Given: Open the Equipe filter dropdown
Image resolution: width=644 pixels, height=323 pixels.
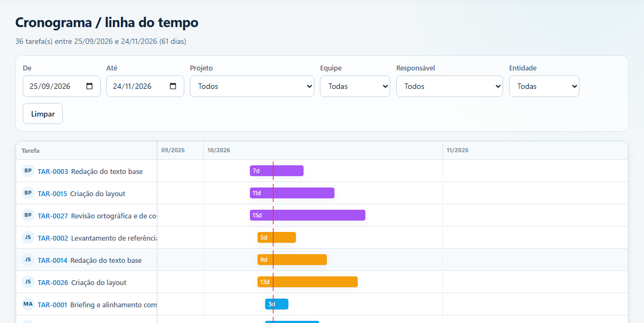Looking at the screenshot, I should [x=355, y=86].
